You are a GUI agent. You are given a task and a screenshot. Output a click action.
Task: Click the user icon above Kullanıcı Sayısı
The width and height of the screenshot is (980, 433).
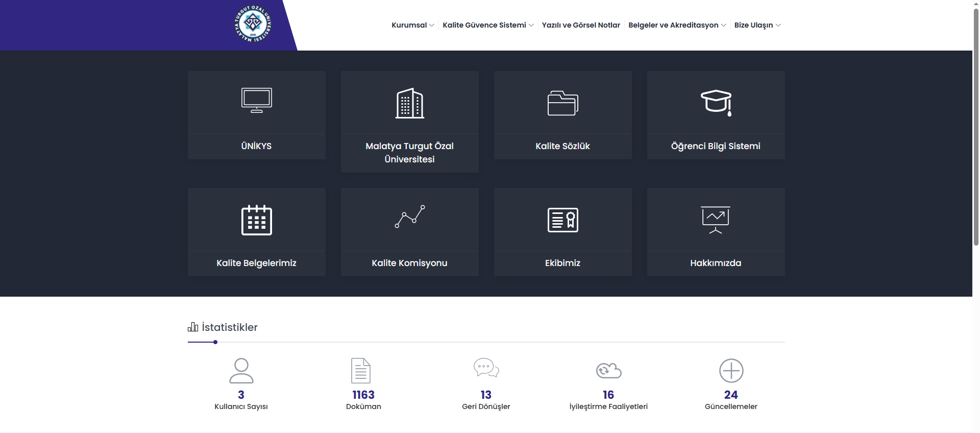241,371
